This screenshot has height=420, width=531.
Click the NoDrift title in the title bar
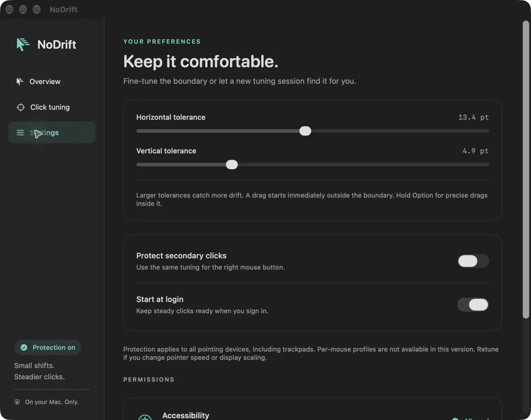click(x=63, y=10)
